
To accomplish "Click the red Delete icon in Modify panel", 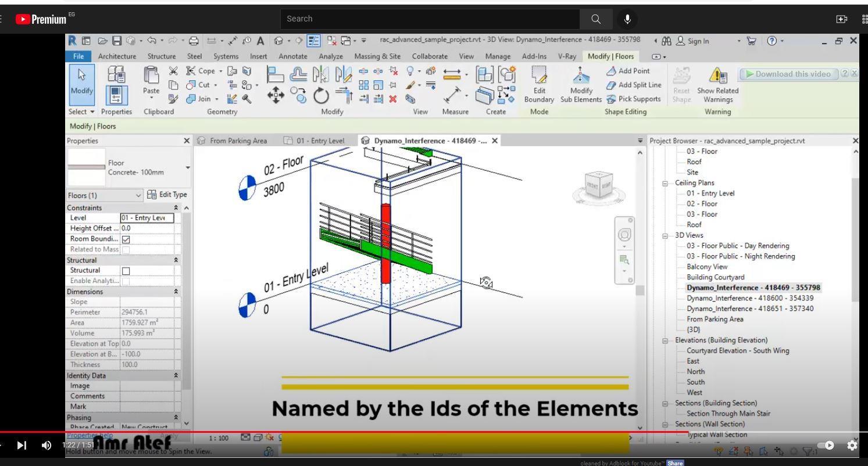I will pyautogui.click(x=393, y=99).
